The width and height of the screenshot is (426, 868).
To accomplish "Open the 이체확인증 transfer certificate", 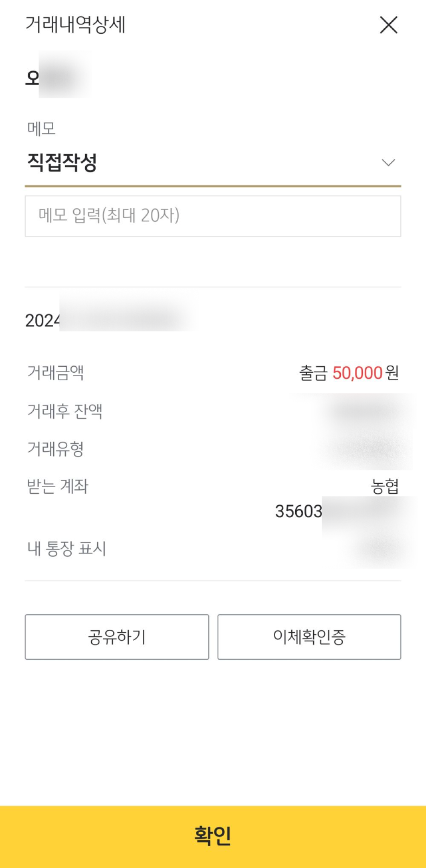I will tap(309, 637).
